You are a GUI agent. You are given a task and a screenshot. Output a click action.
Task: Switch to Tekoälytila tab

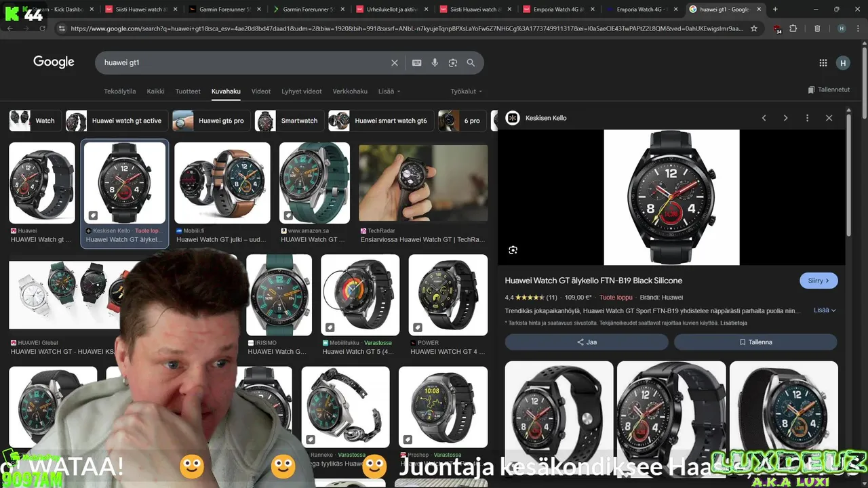coord(120,91)
